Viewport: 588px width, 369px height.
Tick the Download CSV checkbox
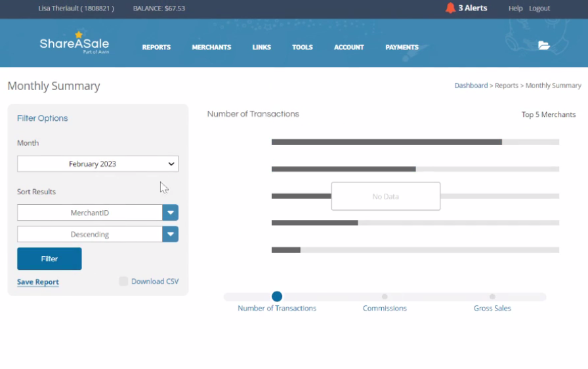(123, 281)
